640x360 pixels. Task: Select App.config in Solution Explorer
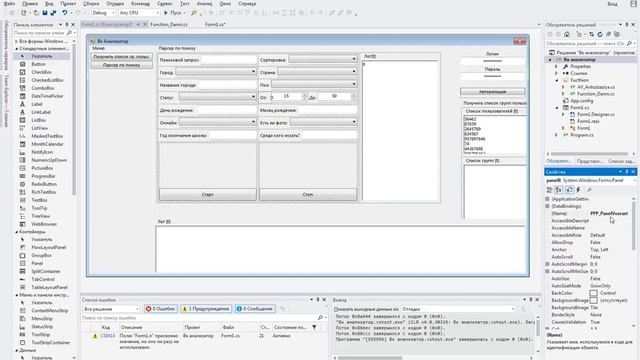pyautogui.click(x=582, y=101)
